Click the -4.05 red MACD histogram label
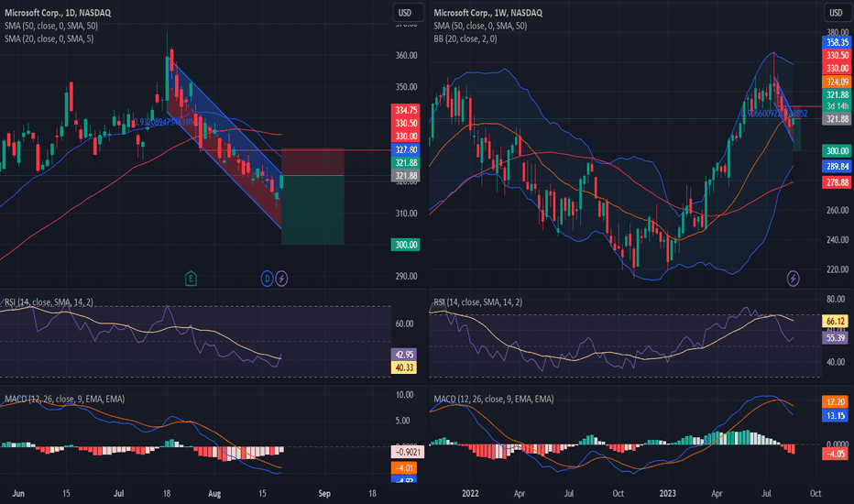The image size is (854, 504). pyautogui.click(x=835, y=454)
